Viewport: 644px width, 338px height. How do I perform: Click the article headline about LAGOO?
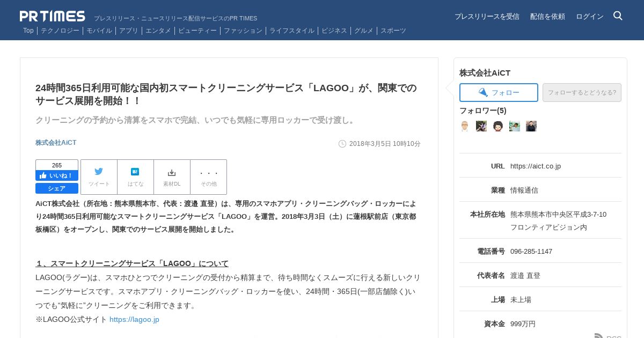click(x=226, y=94)
